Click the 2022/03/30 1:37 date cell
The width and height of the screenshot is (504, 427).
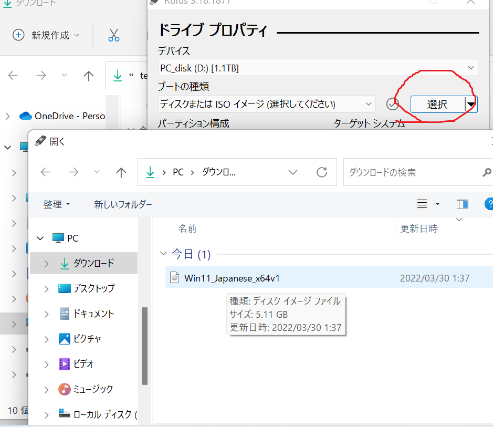435,278
